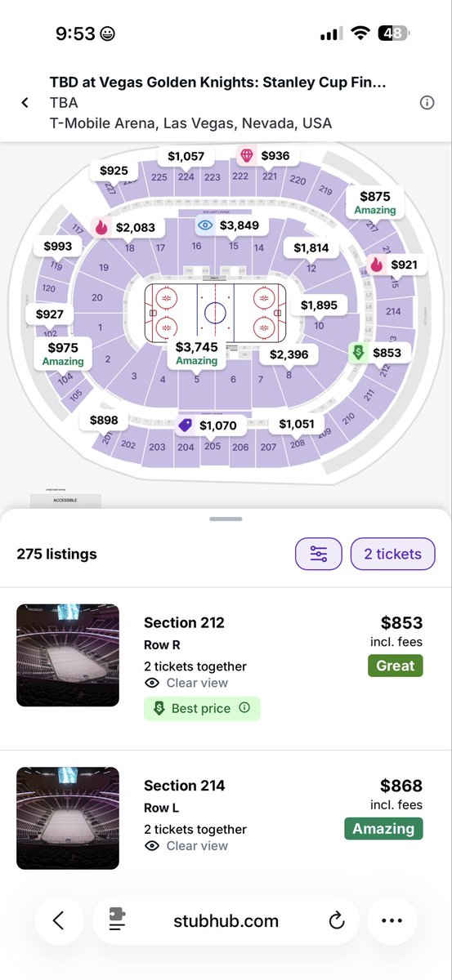The width and height of the screenshot is (452, 980).
Task: Tap the reader page-settings icon in address bar
Action: click(118, 921)
